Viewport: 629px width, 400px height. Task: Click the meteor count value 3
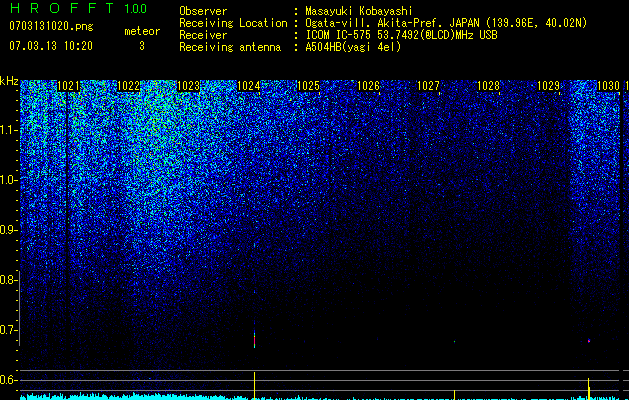tap(142, 46)
